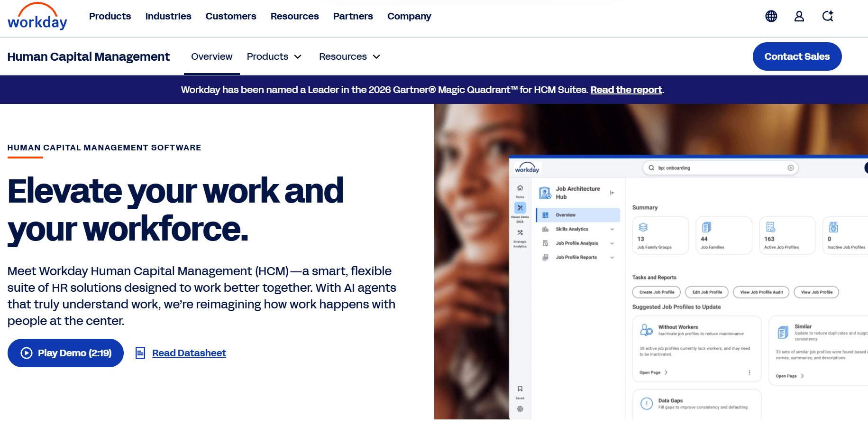Screen dimensions: 868x427
Task: Select Overview in Job Architecture Hub menu
Action: click(x=578, y=215)
